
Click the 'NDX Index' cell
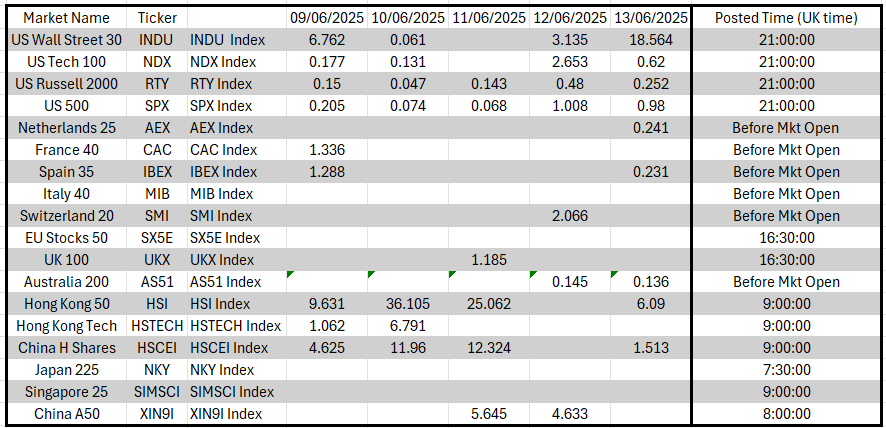pos(236,62)
